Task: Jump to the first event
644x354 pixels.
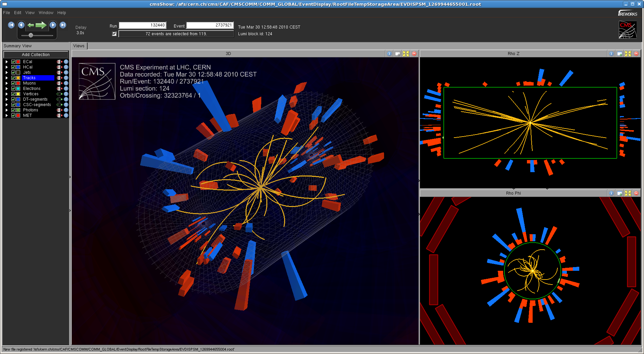Action: click(11, 25)
